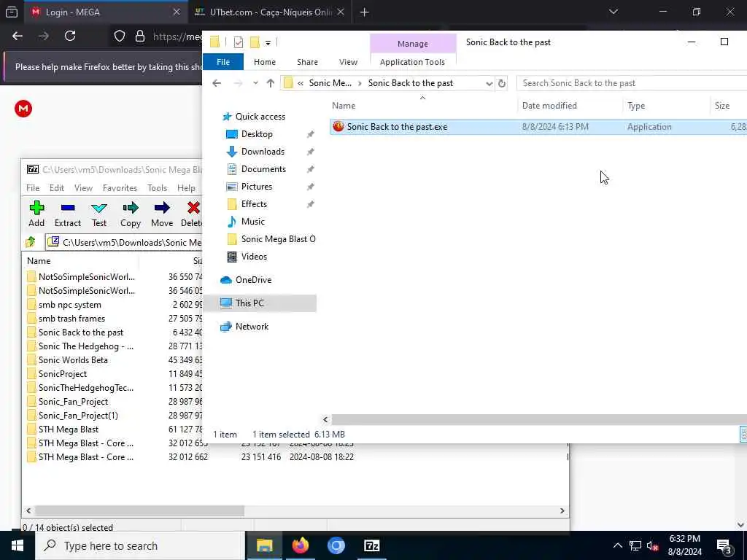
Task: Open the notification center icon
Action: [x=724, y=546]
